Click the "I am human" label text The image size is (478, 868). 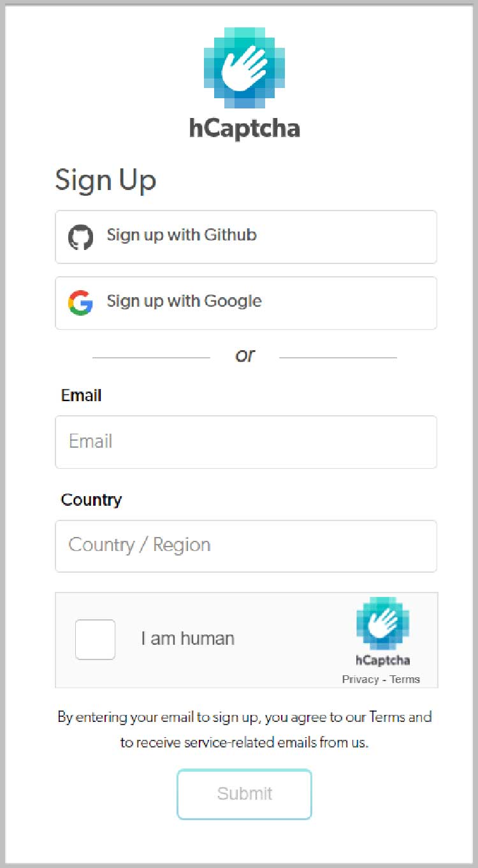(x=188, y=638)
